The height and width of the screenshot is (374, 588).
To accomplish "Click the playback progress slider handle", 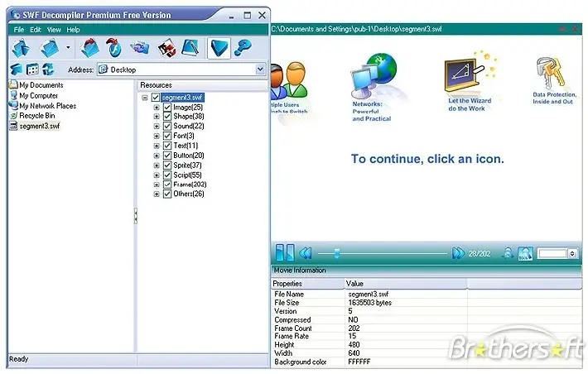I will pos(337,254).
